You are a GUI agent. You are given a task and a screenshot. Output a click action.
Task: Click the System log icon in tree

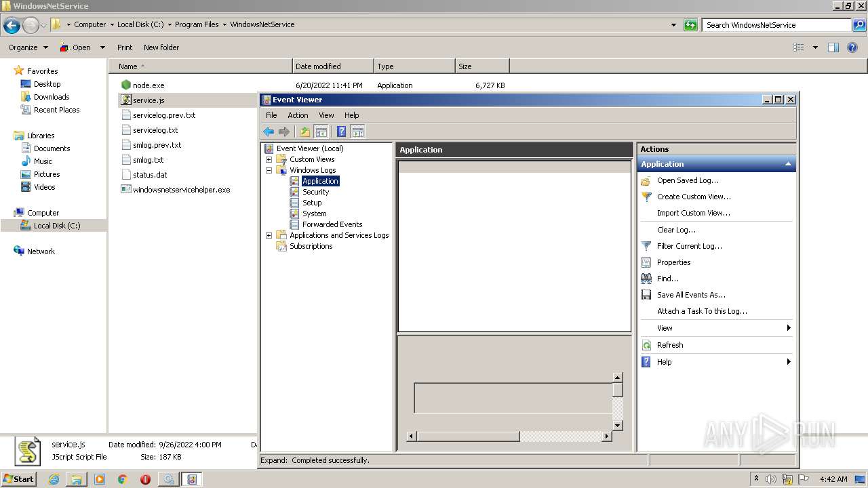click(x=294, y=213)
